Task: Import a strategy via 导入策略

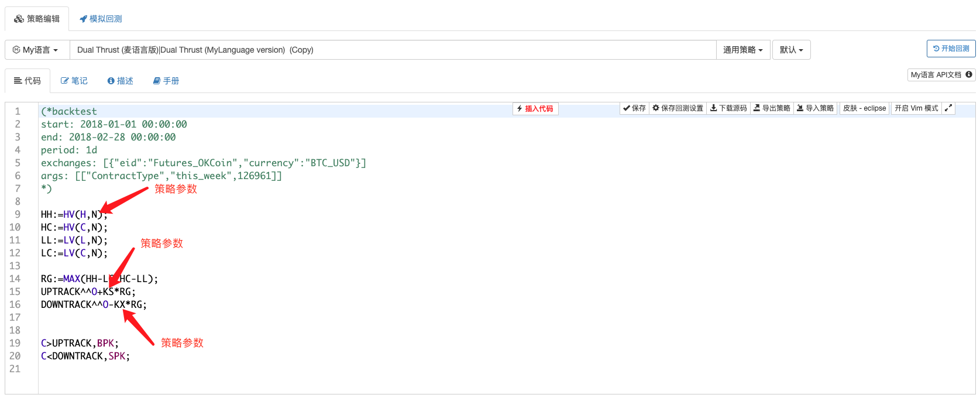Action: point(815,108)
